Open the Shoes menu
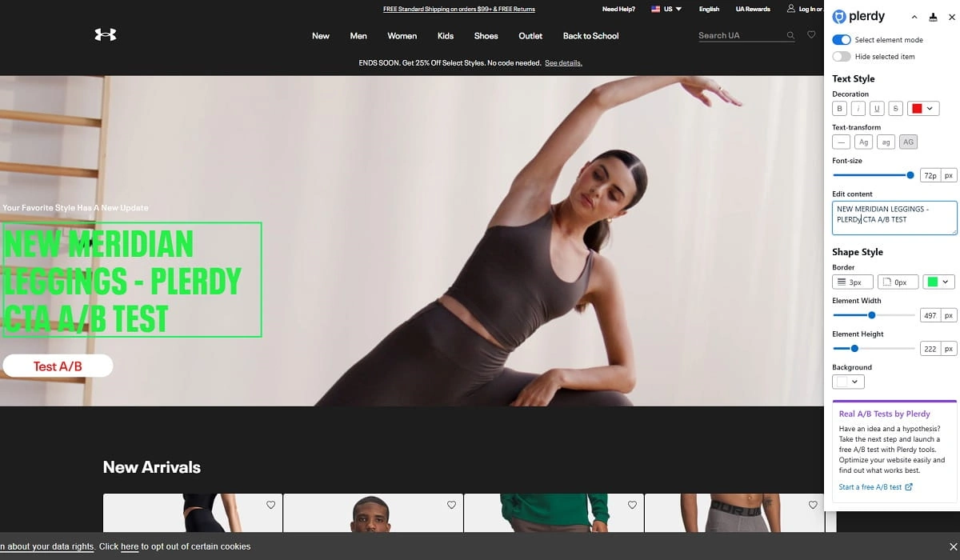The width and height of the screenshot is (960, 560). (486, 36)
